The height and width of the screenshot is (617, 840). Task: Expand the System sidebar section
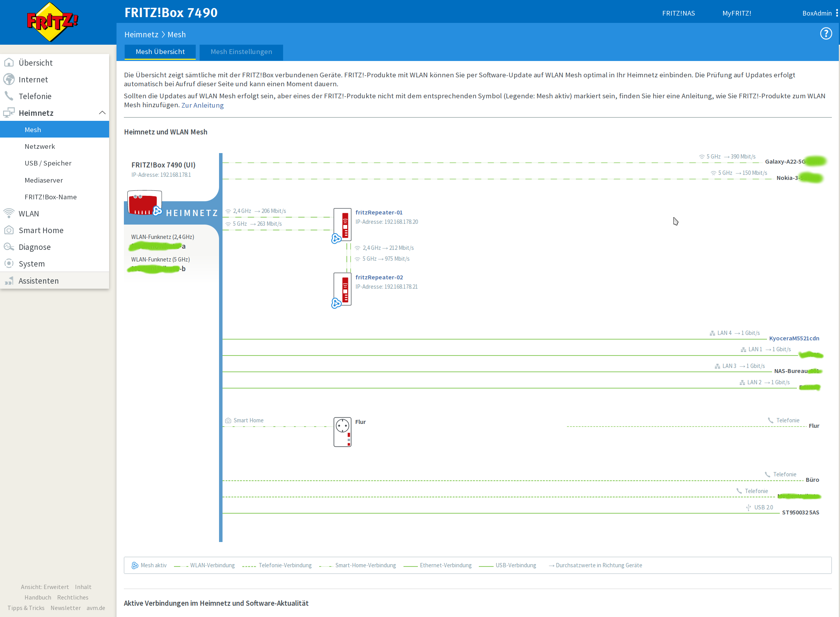[31, 264]
